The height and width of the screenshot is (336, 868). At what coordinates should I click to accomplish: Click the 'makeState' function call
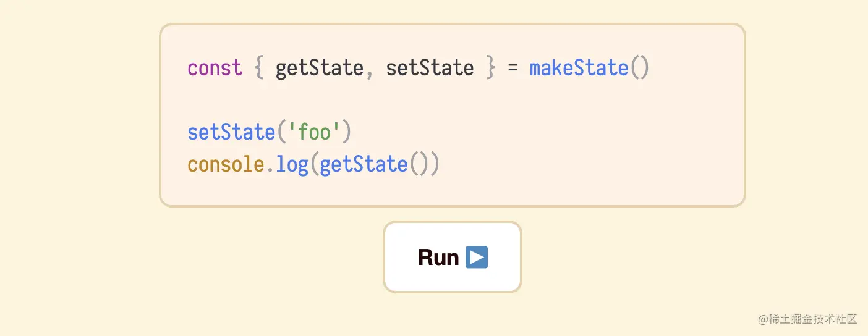(x=579, y=67)
